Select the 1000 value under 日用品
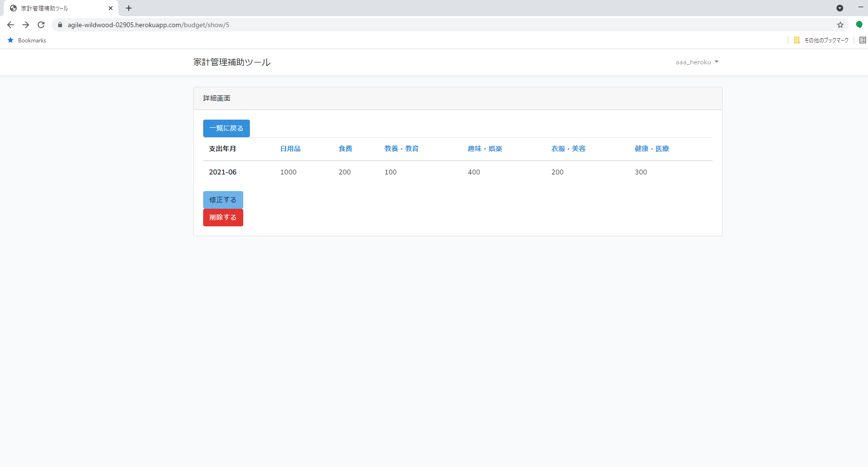Image resolution: width=868 pixels, height=467 pixels. coord(289,172)
